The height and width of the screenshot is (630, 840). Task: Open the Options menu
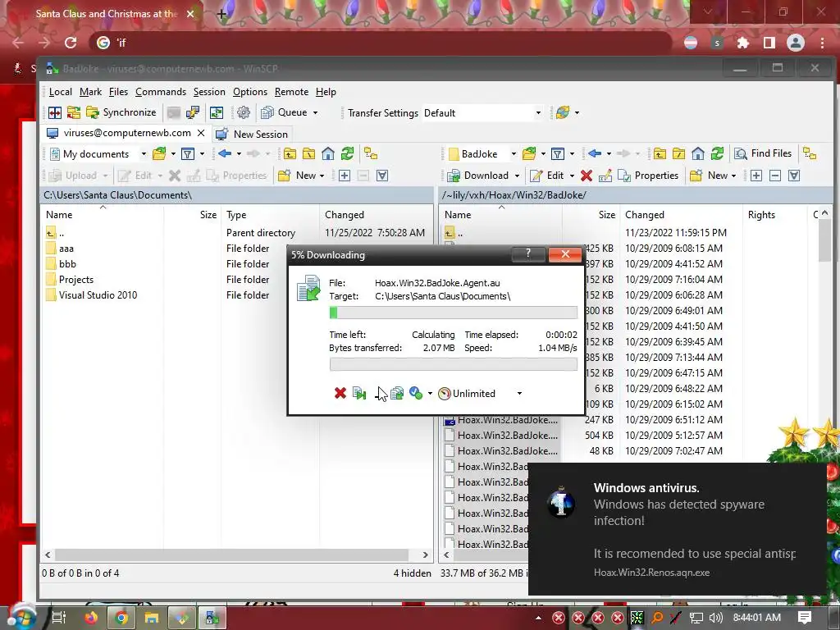[x=249, y=92]
